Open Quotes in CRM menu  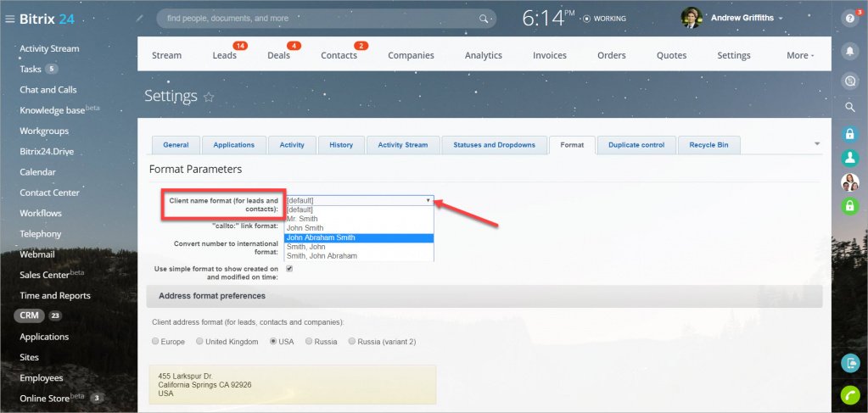pyautogui.click(x=671, y=55)
